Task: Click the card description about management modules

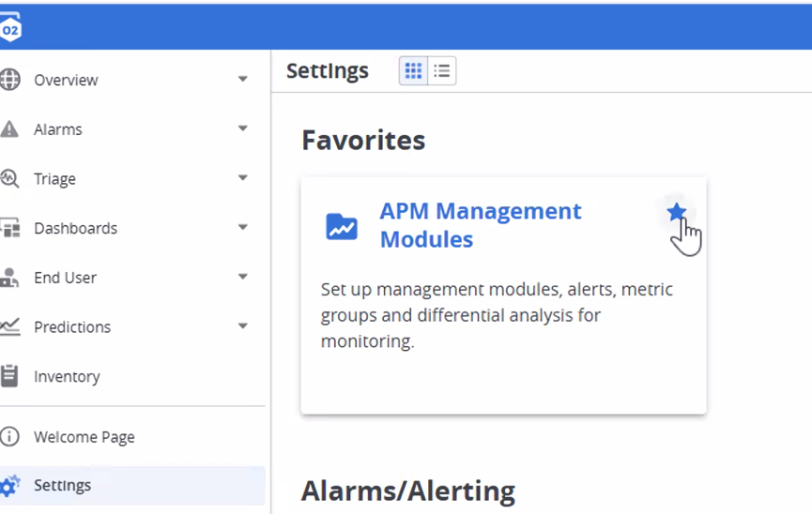Action: point(496,315)
